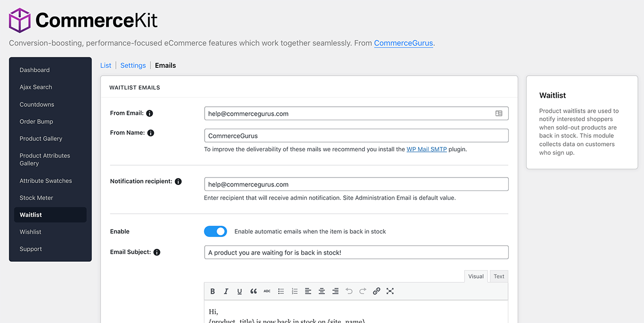Image resolution: width=644 pixels, height=323 pixels.
Task: Insert a blockquote in editor
Action: tap(254, 291)
